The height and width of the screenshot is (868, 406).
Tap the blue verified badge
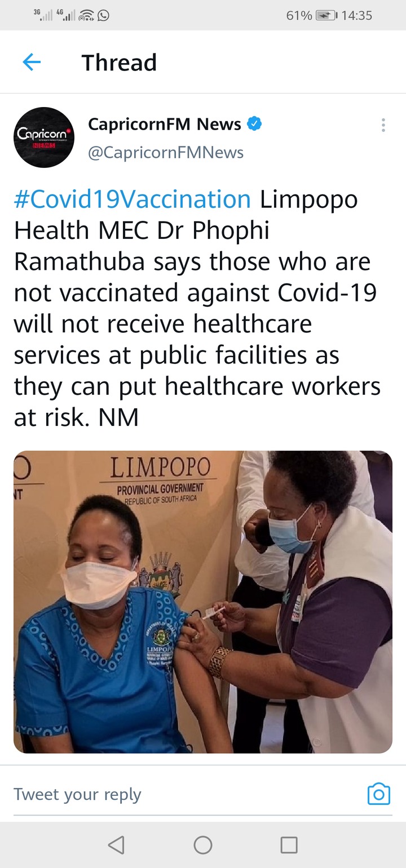[255, 124]
